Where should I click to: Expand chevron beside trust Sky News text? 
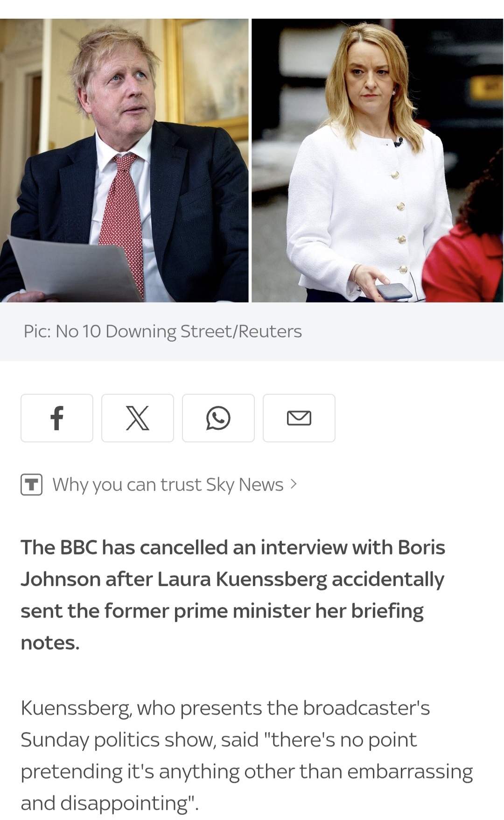tap(293, 484)
